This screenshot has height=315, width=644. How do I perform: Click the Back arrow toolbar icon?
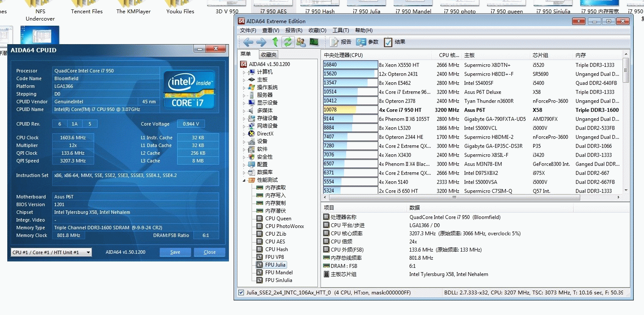tap(248, 42)
